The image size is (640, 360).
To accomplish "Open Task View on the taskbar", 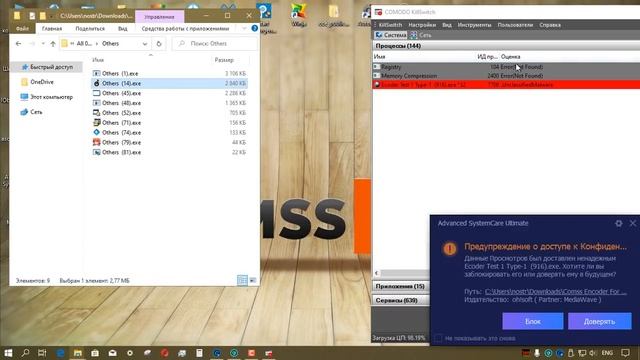I will 42,353.
